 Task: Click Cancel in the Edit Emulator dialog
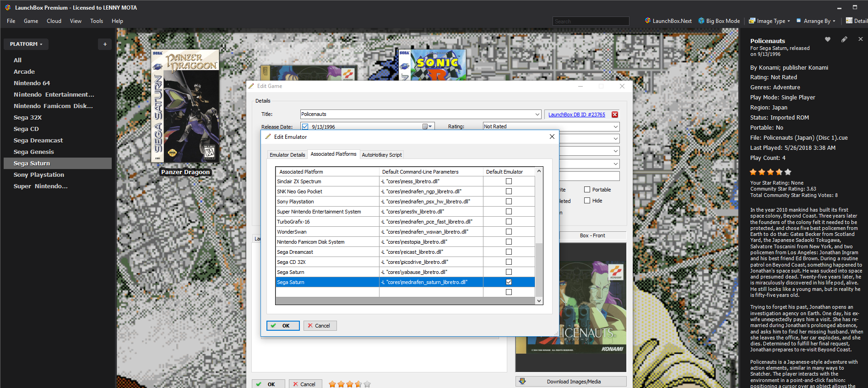click(320, 326)
